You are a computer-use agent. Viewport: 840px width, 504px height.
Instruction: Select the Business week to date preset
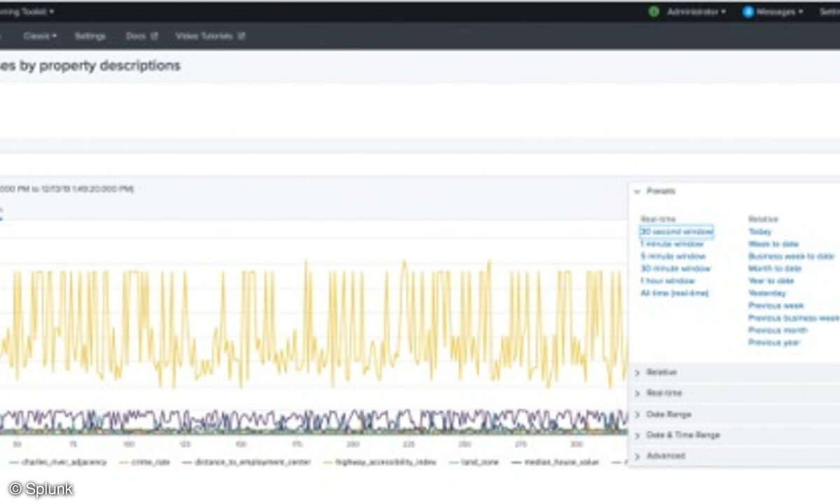[x=792, y=256]
